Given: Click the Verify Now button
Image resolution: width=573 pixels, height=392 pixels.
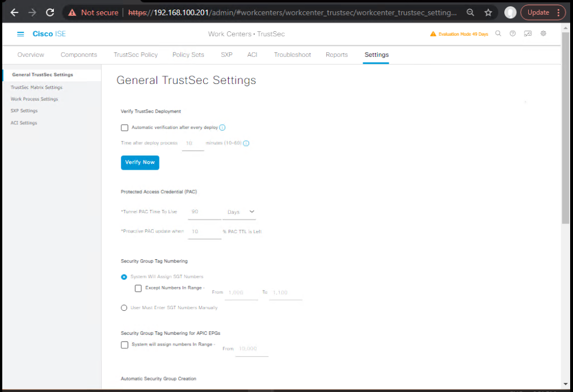Looking at the screenshot, I should pos(140,163).
